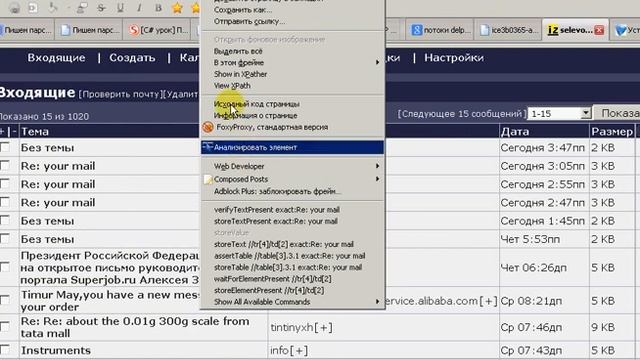The image size is (640, 360).
Task: Apply italic with the I toolbar icon
Action: [139, 8]
